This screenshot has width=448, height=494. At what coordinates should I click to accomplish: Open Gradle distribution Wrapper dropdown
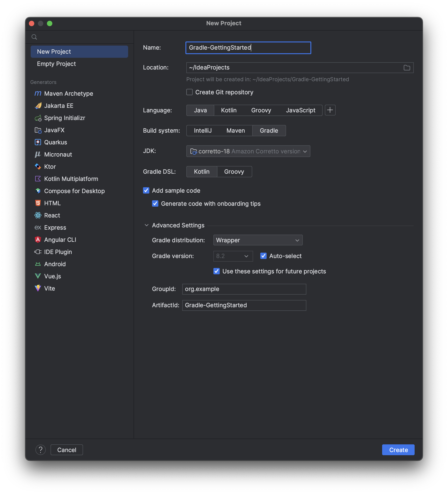(x=258, y=240)
